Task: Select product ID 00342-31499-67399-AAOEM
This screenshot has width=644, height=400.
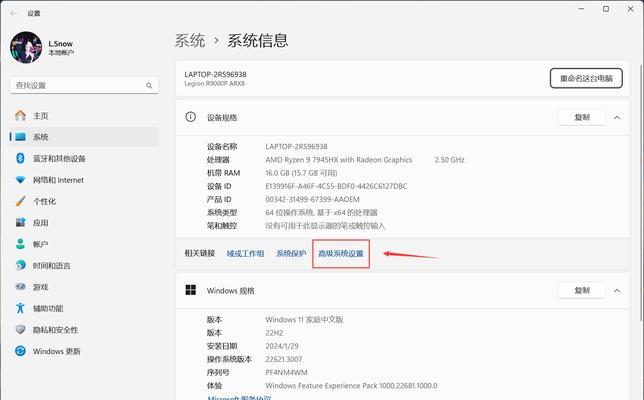Action: click(x=313, y=199)
